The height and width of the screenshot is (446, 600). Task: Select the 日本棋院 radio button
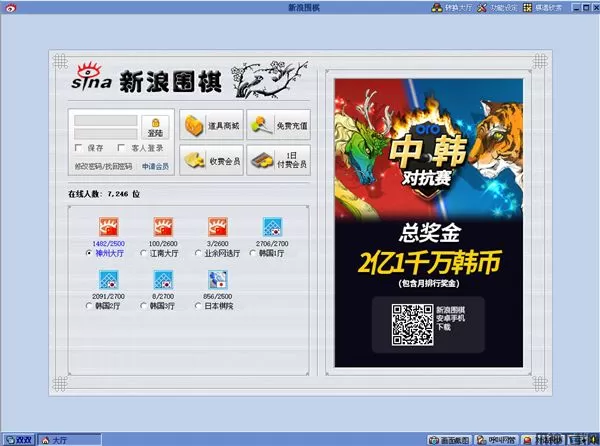tap(198, 306)
